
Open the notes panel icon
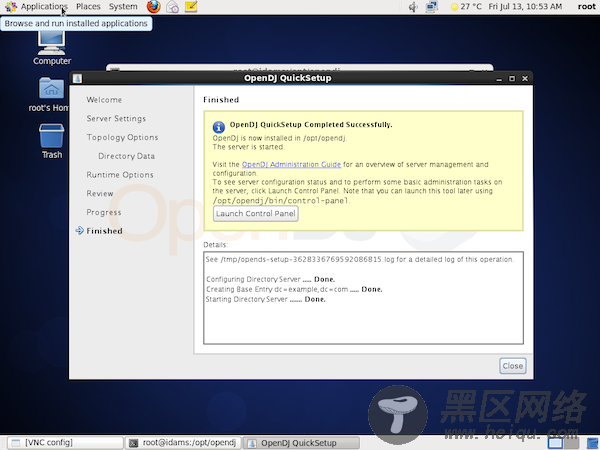191,7
